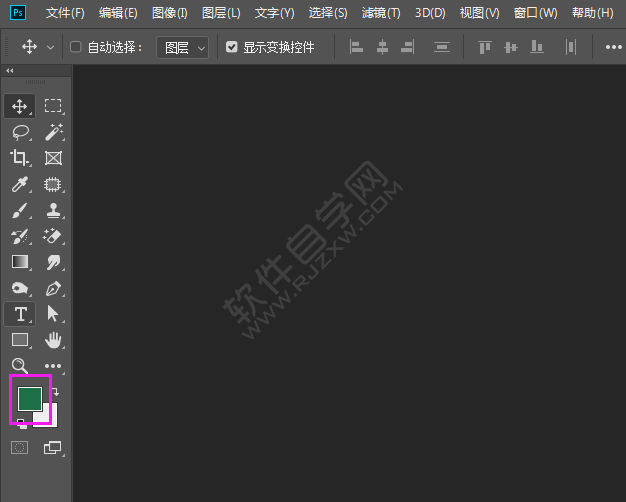Select the Magic Eraser tool
Screen dimensions: 626x502
coord(53,236)
